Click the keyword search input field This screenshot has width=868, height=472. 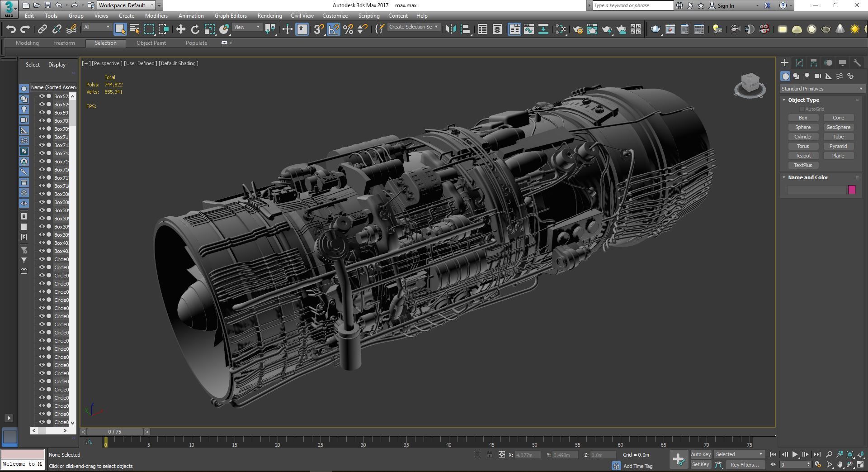click(x=633, y=5)
